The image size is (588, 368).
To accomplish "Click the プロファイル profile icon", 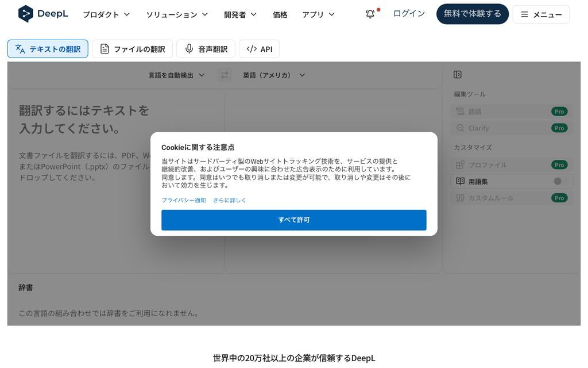I will point(460,165).
